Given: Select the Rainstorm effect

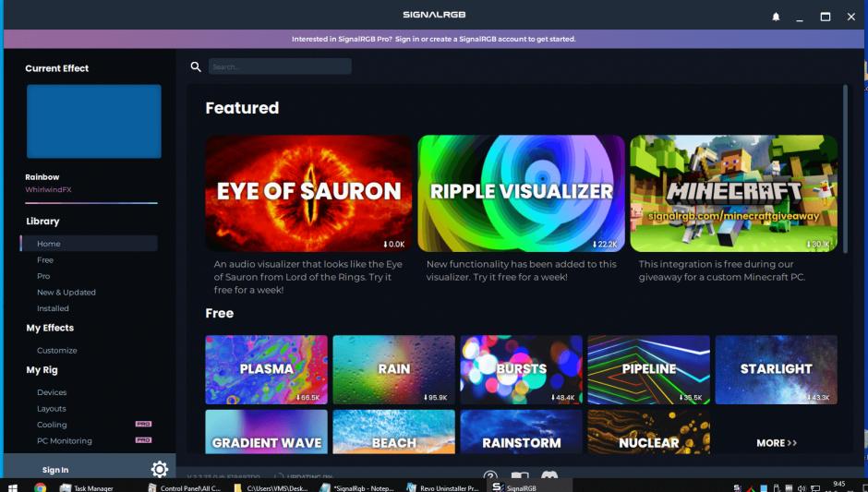Looking at the screenshot, I should [x=521, y=432].
